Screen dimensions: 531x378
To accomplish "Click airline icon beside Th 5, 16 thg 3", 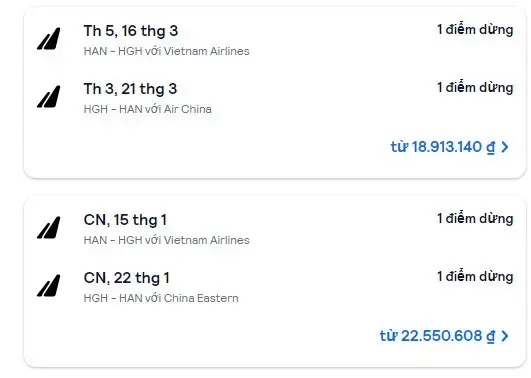I will tap(49, 39).
